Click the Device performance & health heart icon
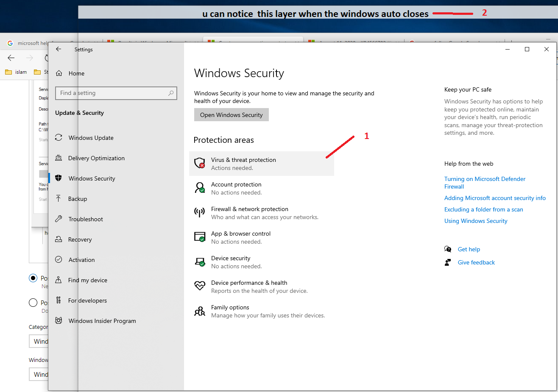 tap(200, 286)
